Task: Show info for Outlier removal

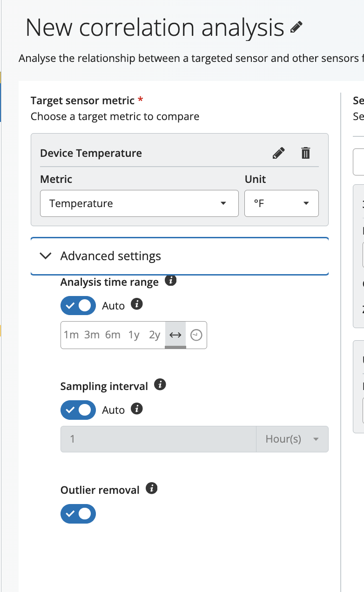Action: coord(152,488)
